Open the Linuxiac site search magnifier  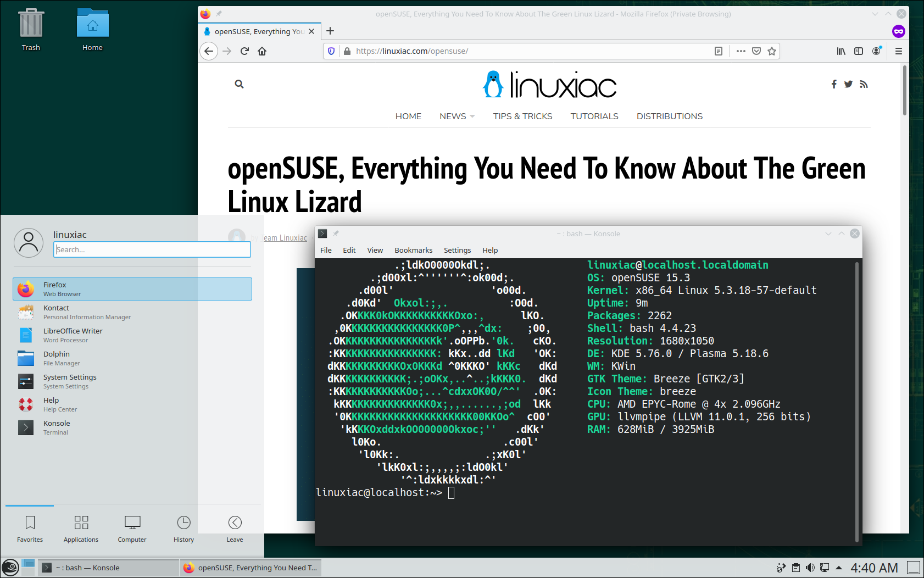(239, 84)
